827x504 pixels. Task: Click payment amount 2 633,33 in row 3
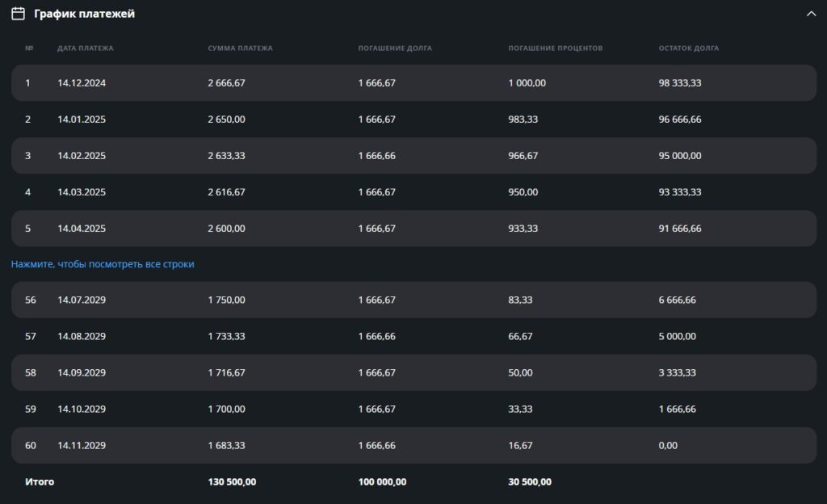pos(226,156)
